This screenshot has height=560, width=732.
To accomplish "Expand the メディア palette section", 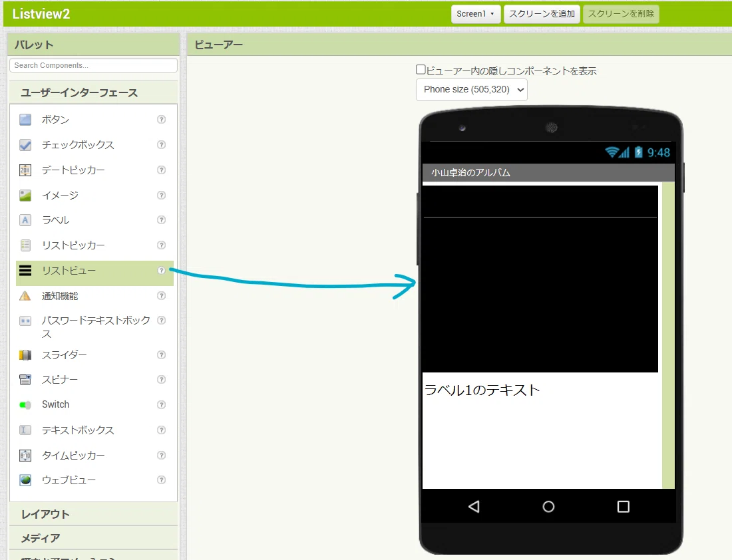I will (x=93, y=538).
